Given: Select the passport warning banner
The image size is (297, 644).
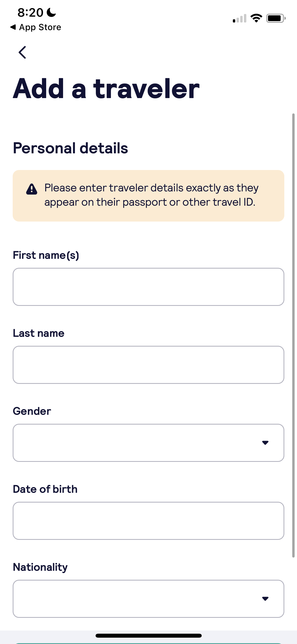Looking at the screenshot, I should click(x=148, y=195).
